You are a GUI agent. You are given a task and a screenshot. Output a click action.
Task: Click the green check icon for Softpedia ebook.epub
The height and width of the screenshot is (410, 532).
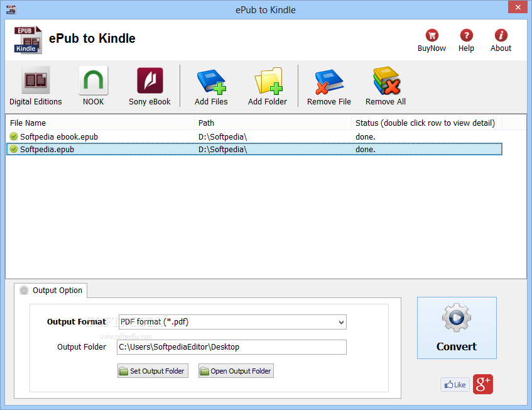[x=14, y=136]
